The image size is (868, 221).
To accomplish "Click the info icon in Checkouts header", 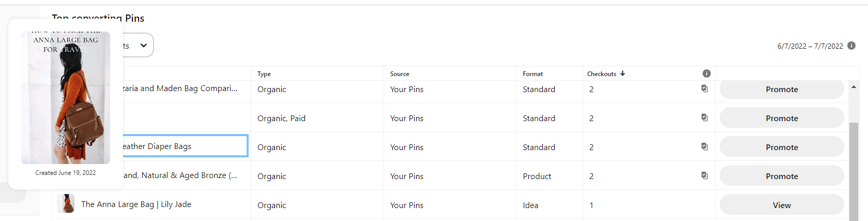I will coord(706,73).
